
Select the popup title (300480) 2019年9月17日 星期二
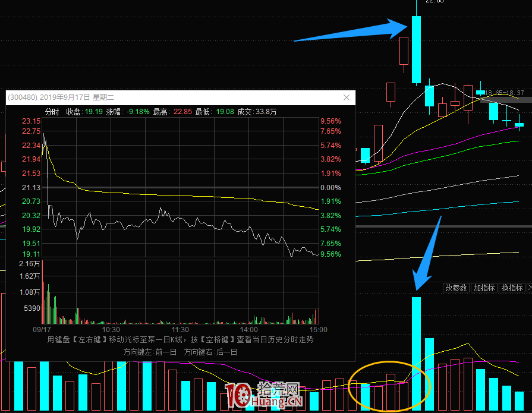[x=61, y=97]
